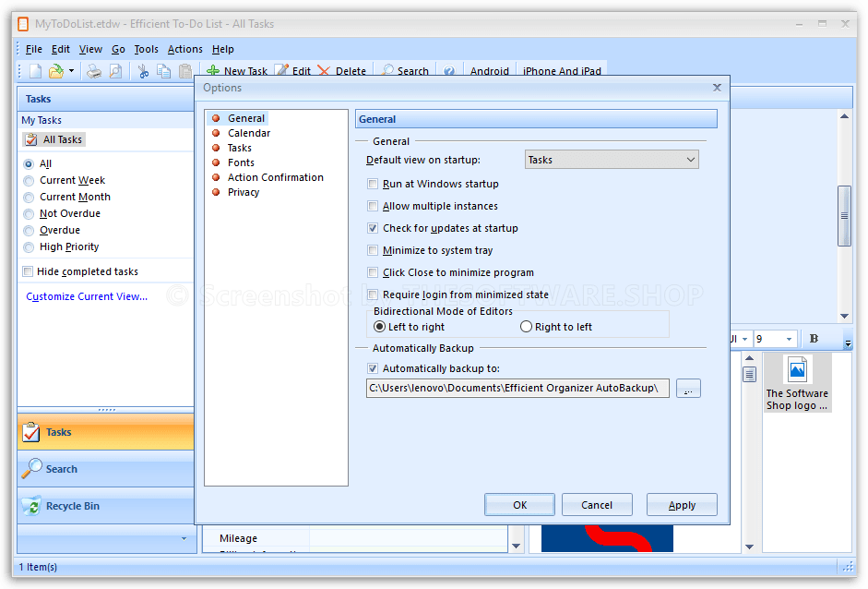868x589 pixels.
Task: Delete the selected task
Action: [x=342, y=70]
